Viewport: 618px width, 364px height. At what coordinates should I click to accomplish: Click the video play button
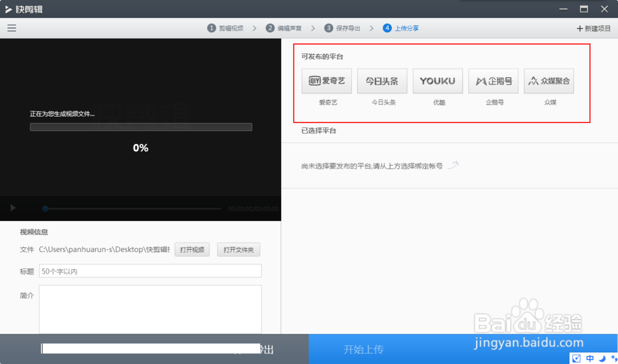12,208
